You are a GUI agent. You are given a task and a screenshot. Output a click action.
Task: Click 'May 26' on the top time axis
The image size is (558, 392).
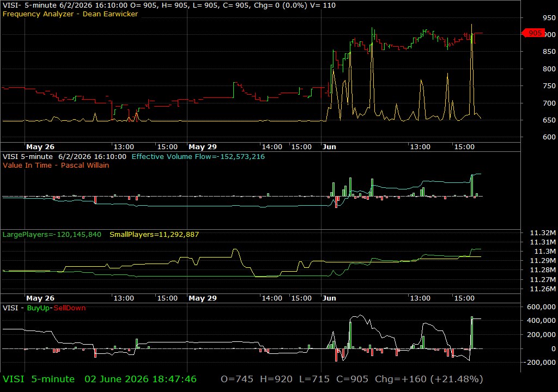tap(40, 147)
